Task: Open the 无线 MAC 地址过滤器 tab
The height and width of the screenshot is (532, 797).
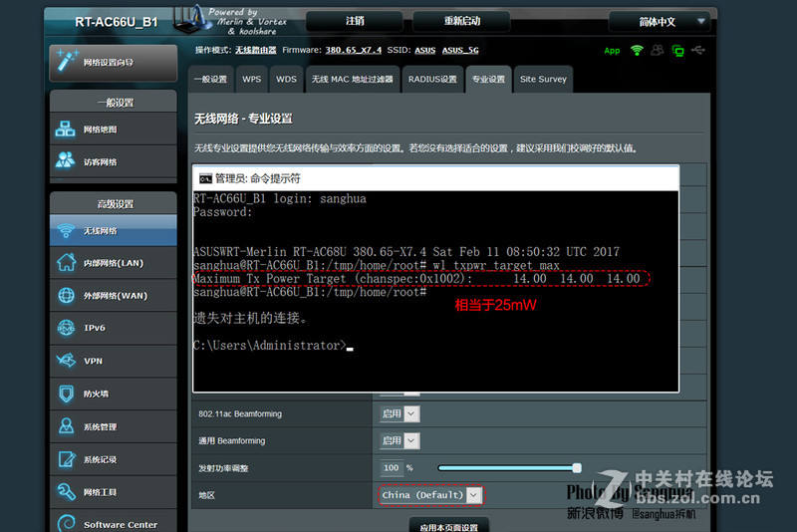Action: [353, 80]
